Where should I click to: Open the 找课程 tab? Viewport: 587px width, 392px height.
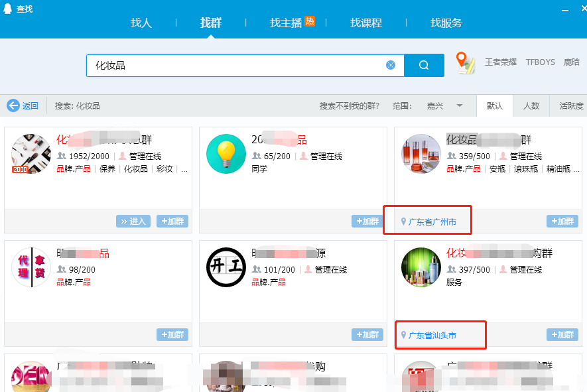(365, 22)
